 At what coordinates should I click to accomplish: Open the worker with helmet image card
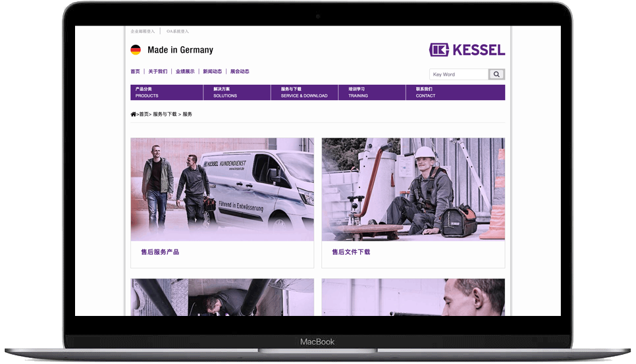tap(413, 190)
